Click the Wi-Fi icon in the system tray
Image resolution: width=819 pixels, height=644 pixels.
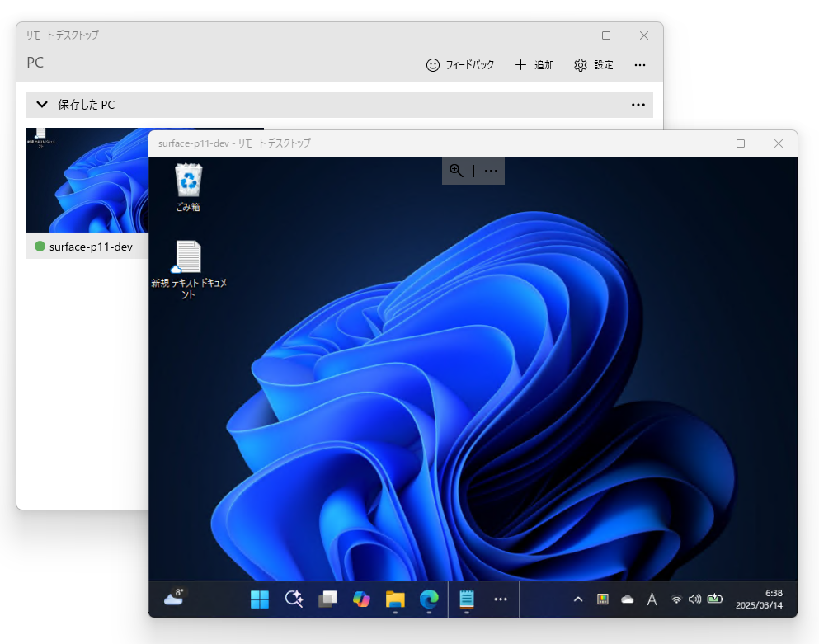[x=676, y=599]
